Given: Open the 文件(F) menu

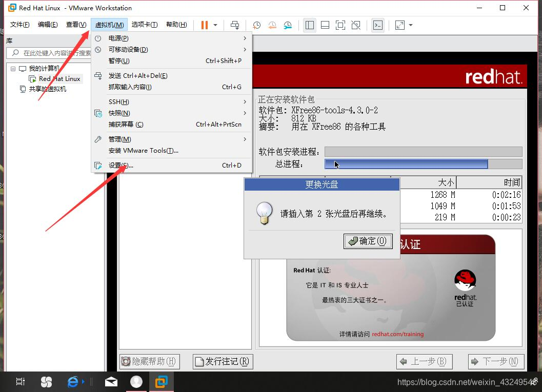Looking at the screenshot, I should [19, 25].
